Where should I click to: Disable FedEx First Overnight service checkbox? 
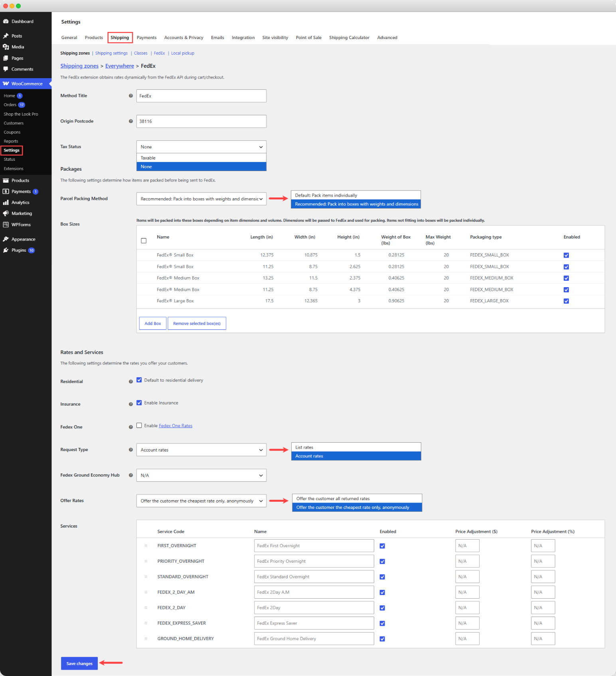[382, 546]
